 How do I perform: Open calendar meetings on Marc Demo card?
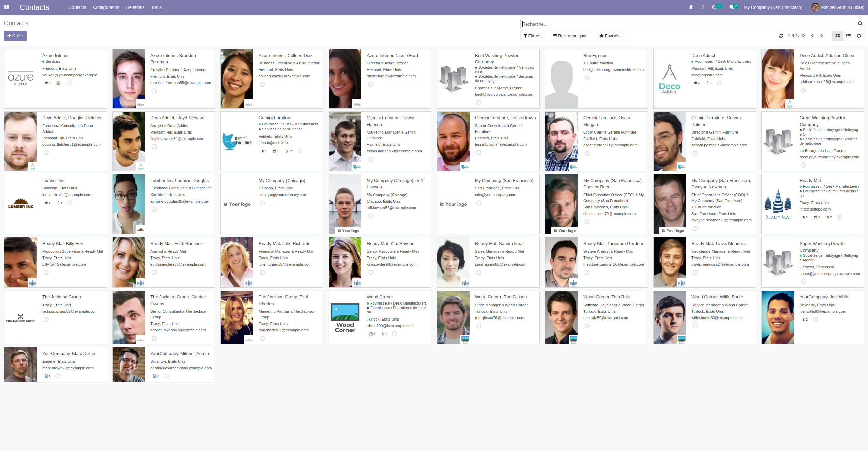tap(47, 376)
